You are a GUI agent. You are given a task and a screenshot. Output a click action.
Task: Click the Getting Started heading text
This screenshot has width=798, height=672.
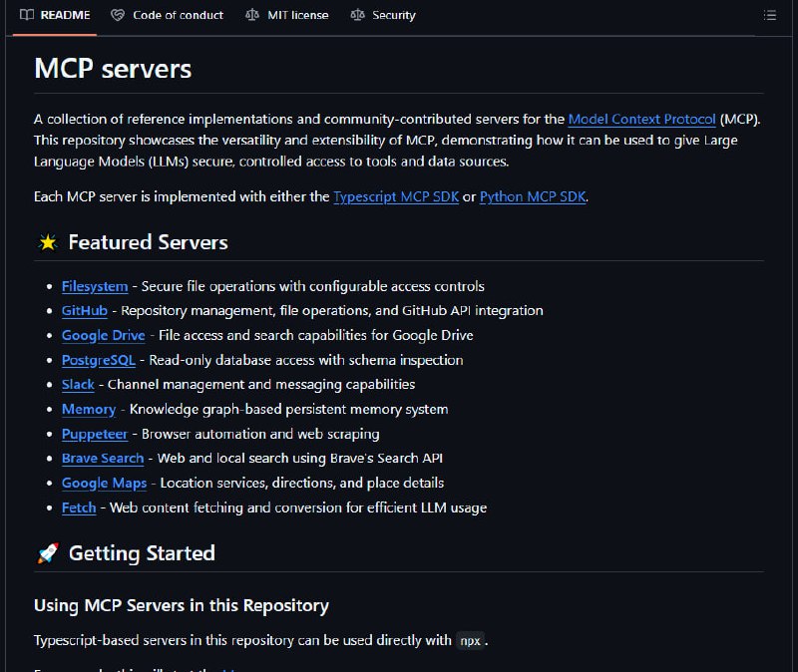point(142,553)
